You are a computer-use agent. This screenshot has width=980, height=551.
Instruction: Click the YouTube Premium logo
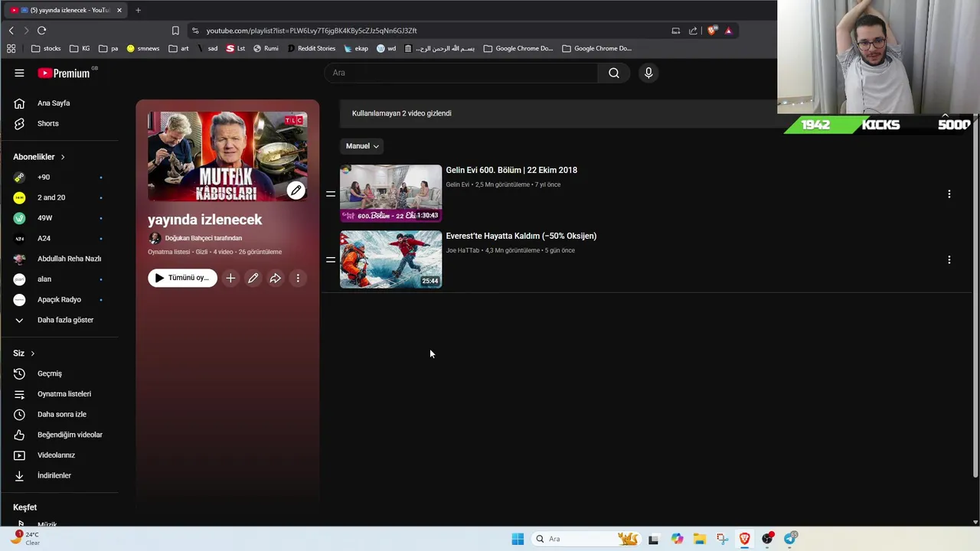point(64,73)
